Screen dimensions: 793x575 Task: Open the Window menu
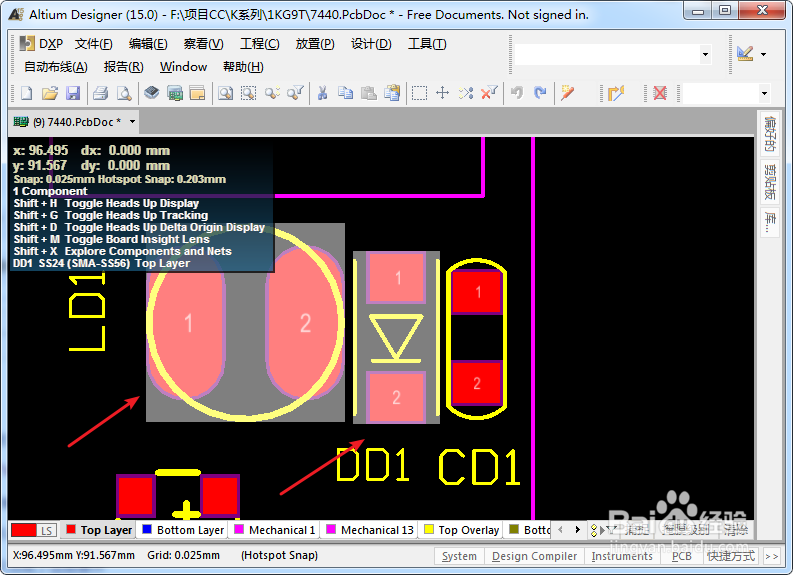[183, 67]
